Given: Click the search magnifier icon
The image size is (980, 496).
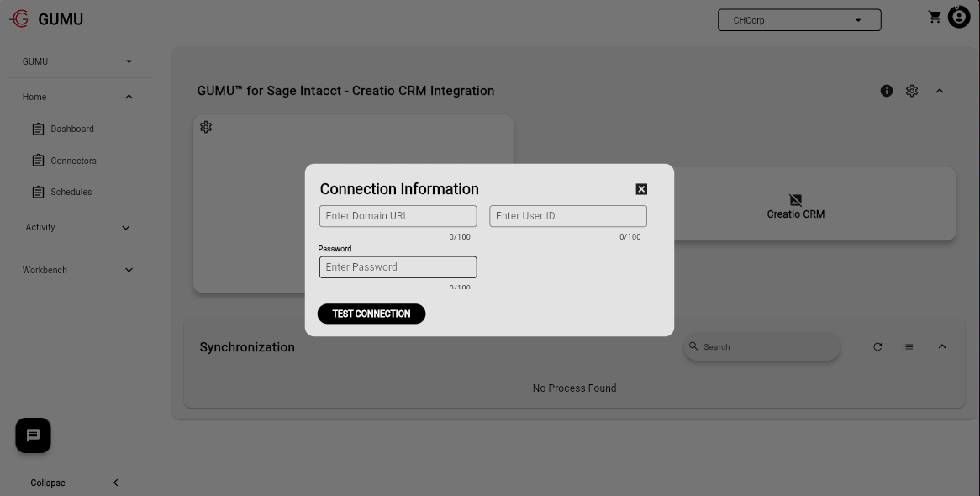Looking at the screenshot, I should (693, 346).
